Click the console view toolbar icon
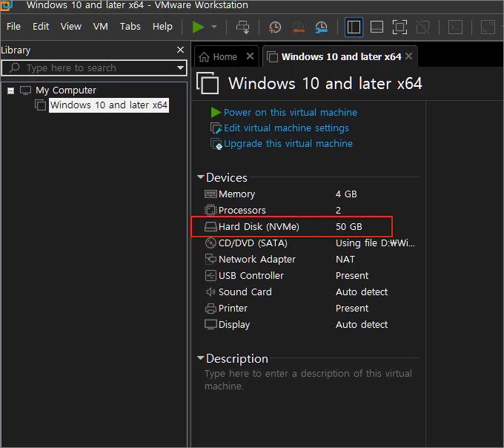 click(456, 27)
